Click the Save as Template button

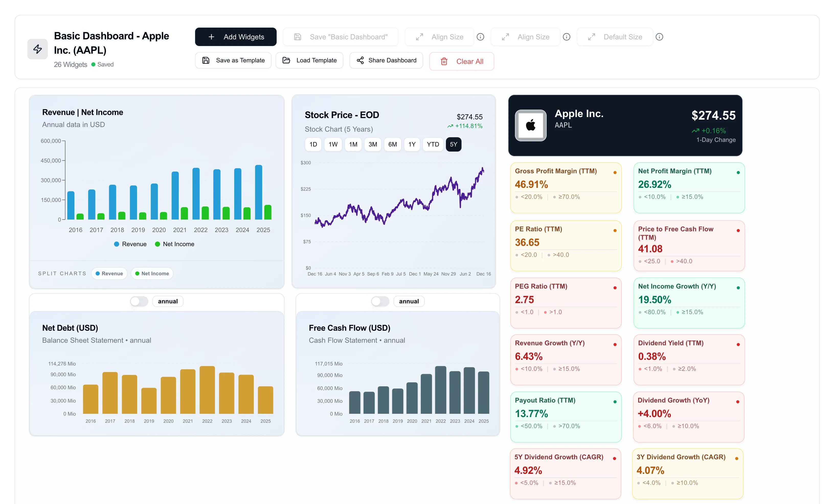(233, 60)
